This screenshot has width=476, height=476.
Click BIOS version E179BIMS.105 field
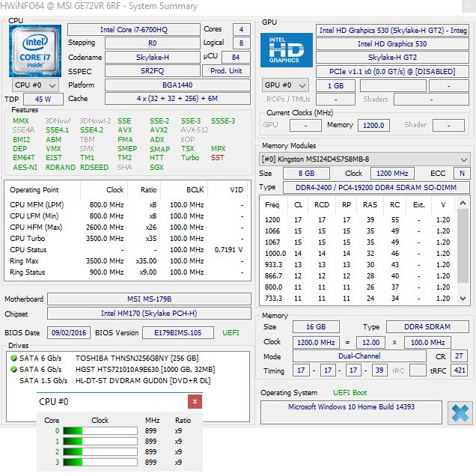coord(178,333)
